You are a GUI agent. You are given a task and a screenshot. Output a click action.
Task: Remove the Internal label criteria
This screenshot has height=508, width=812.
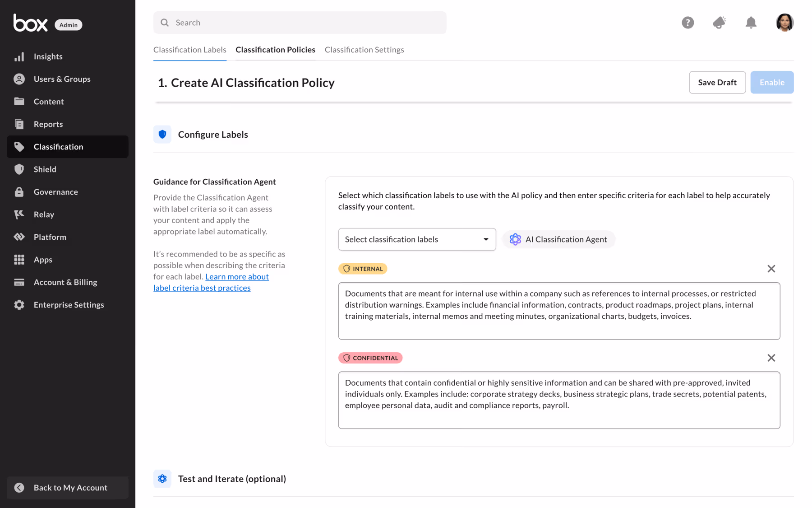click(x=771, y=269)
